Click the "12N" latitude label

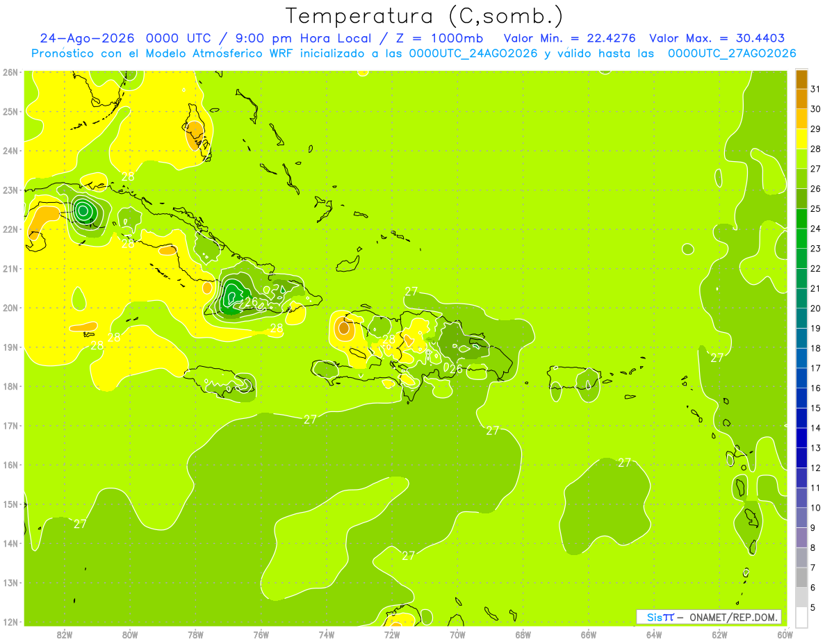[10, 622]
